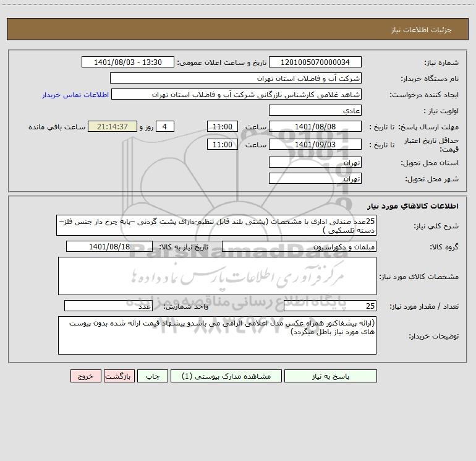Click the 'بازگشت' back button
The width and height of the screenshot is (476, 461).
[x=119, y=376]
